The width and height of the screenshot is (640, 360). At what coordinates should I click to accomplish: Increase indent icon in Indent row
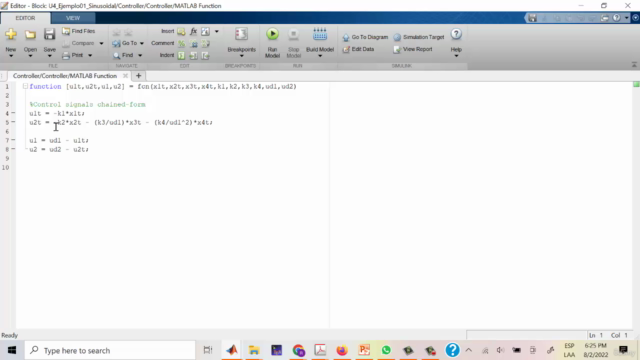point(193,55)
